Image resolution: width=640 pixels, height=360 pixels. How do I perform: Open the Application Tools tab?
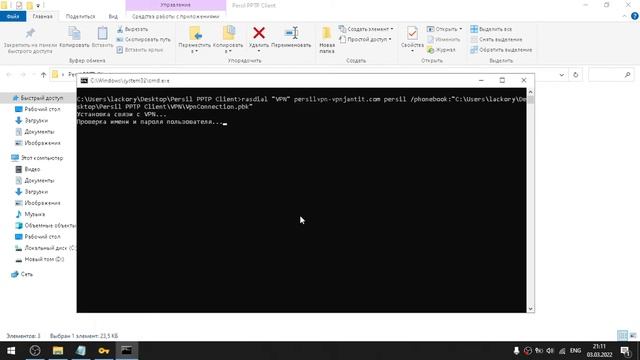pyautogui.click(x=176, y=16)
